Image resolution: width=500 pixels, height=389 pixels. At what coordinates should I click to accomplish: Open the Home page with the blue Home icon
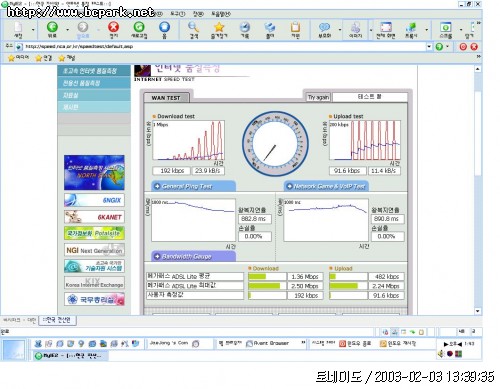tap(164, 27)
